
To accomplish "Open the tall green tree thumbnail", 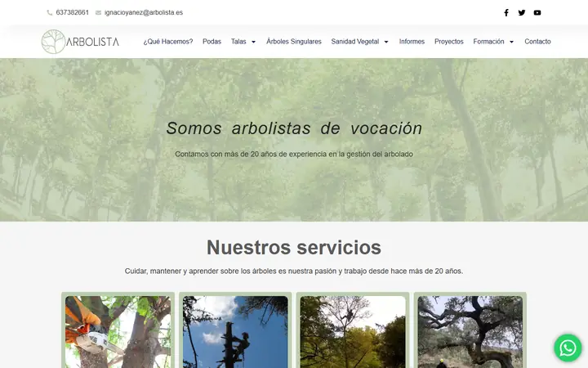I will coord(353,331).
